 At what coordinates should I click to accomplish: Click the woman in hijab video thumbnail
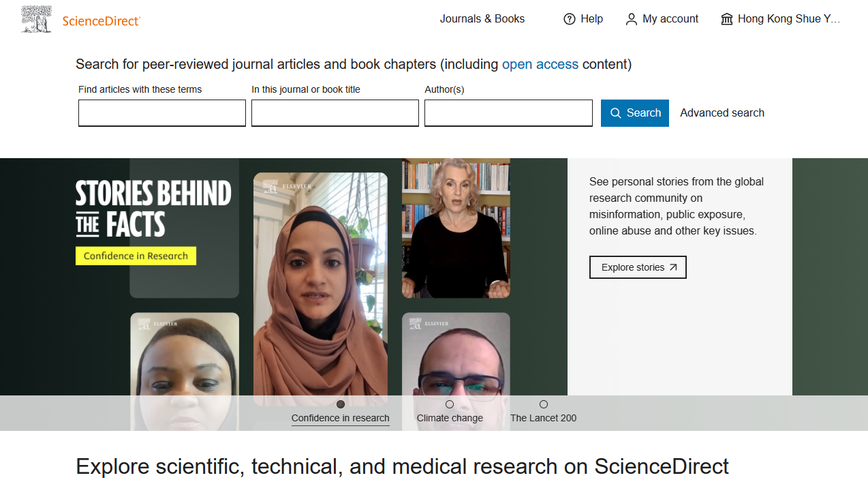[x=320, y=286]
